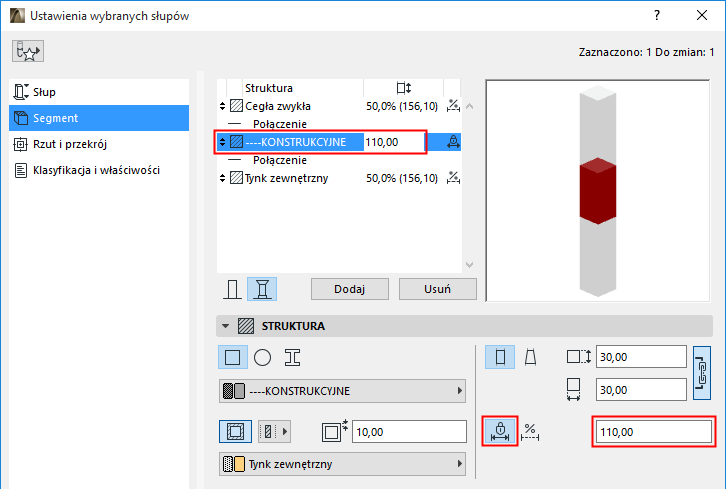
Task: Open the veneer type flyout
Action: point(274,432)
